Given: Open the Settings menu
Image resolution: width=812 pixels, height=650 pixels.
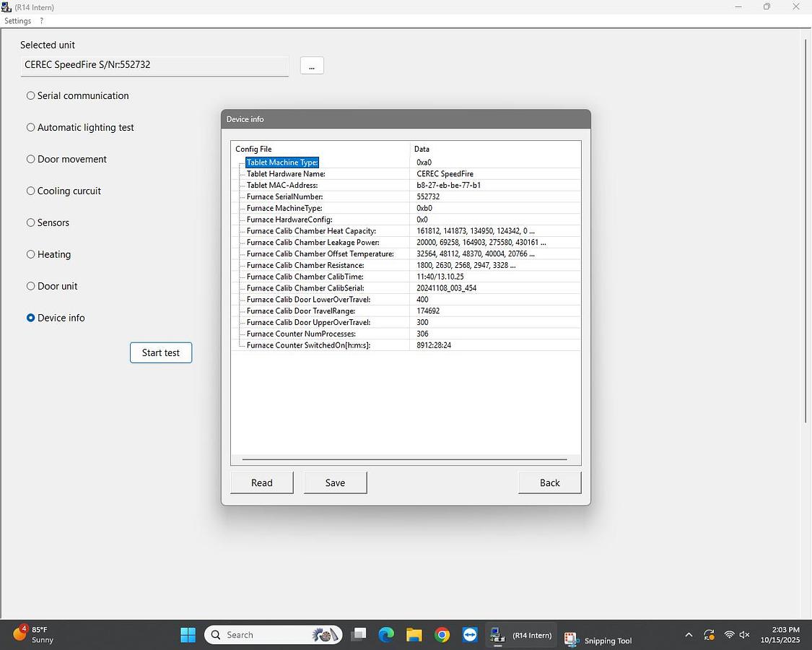Looking at the screenshot, I should pos(18,21).
